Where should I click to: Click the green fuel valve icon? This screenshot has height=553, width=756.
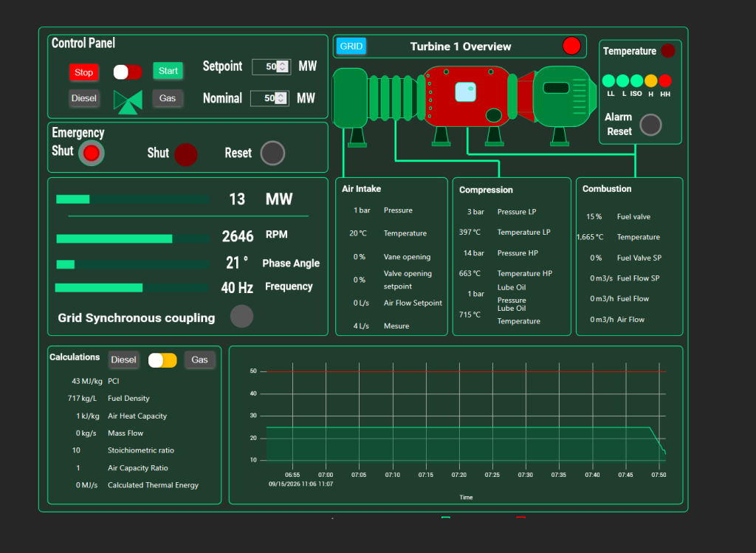(x=128, y=102)
